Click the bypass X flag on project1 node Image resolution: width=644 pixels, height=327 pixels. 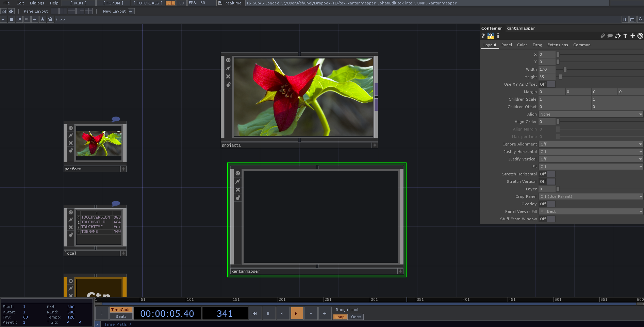click(228, 76)
